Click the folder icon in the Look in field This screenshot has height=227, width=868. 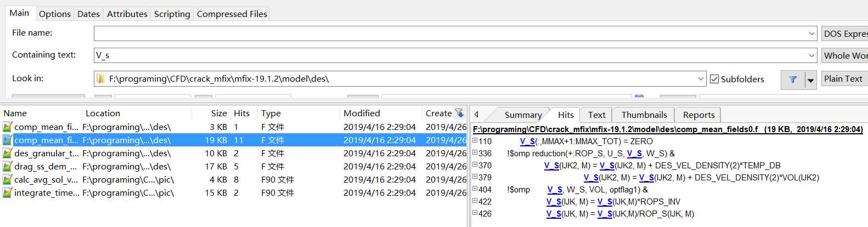tap(101, 79)
